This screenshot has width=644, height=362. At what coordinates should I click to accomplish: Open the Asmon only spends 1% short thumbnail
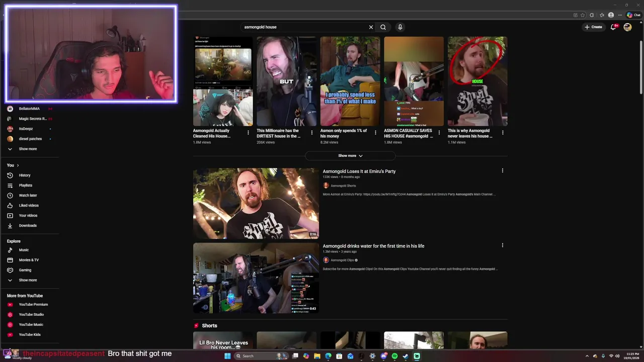coord(350,81)
